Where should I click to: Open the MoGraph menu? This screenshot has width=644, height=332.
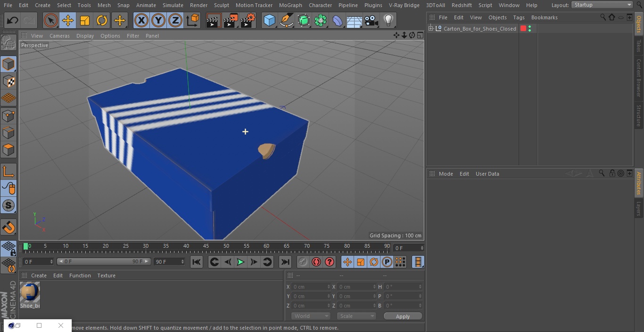pyautogui.click(x=290, y=5)
